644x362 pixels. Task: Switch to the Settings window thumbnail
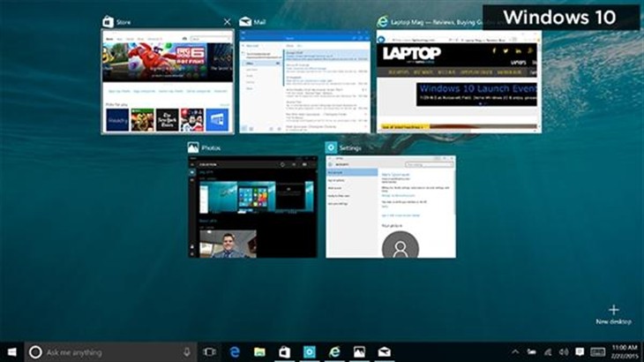point(391,207)
